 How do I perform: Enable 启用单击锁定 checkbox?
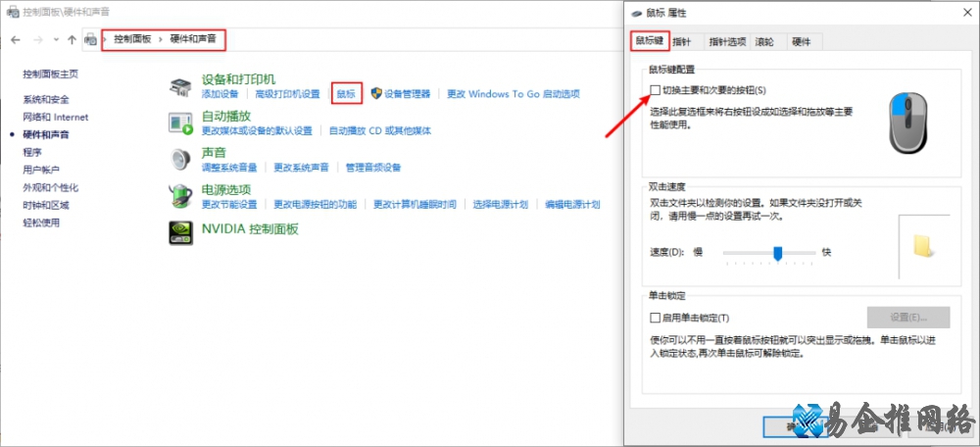[655, 318]
